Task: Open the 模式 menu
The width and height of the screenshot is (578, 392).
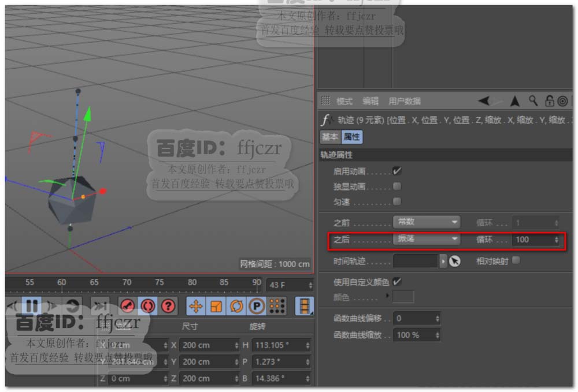Action: click(344, 101)
